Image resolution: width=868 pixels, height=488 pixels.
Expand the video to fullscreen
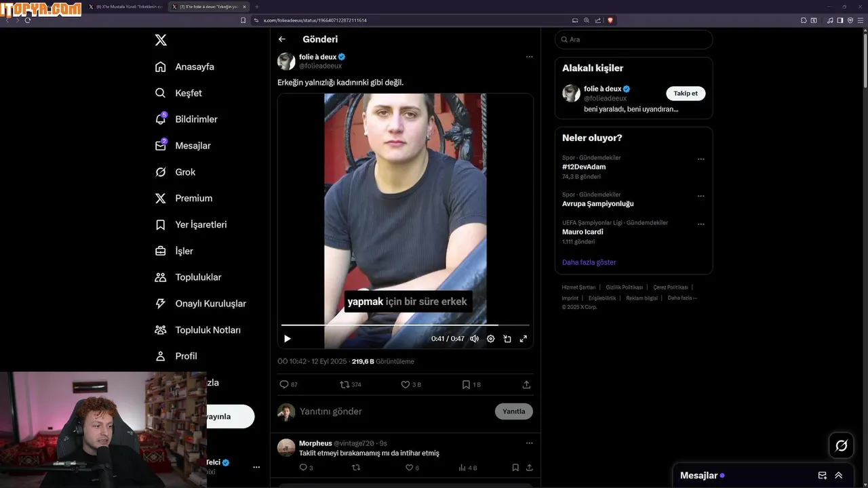click(524, 339)
